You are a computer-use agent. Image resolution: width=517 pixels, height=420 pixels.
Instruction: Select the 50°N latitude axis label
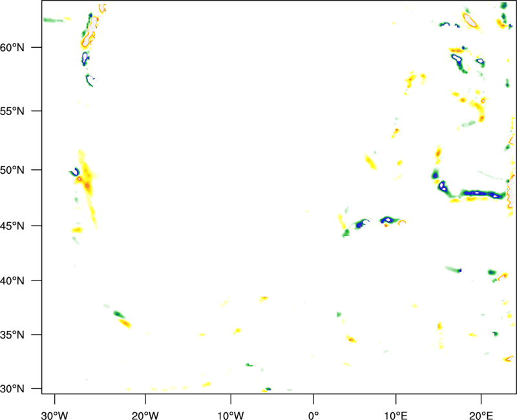point(19,170)
